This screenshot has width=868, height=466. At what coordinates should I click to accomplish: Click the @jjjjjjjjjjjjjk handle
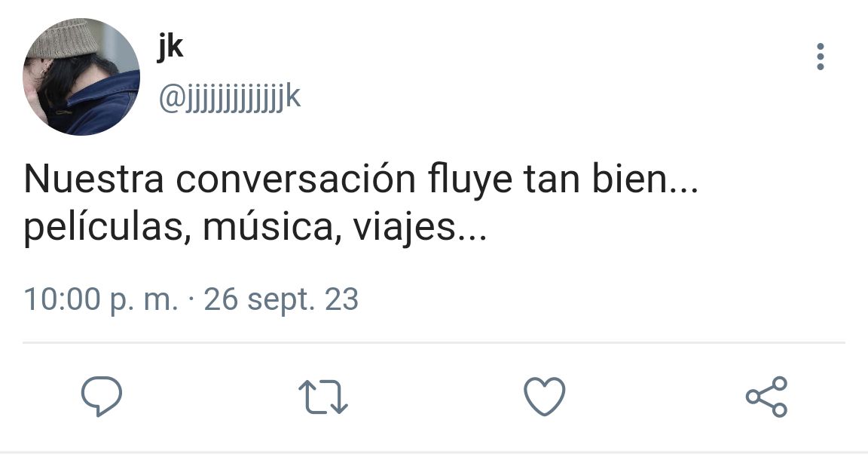(x=229, y=98)
